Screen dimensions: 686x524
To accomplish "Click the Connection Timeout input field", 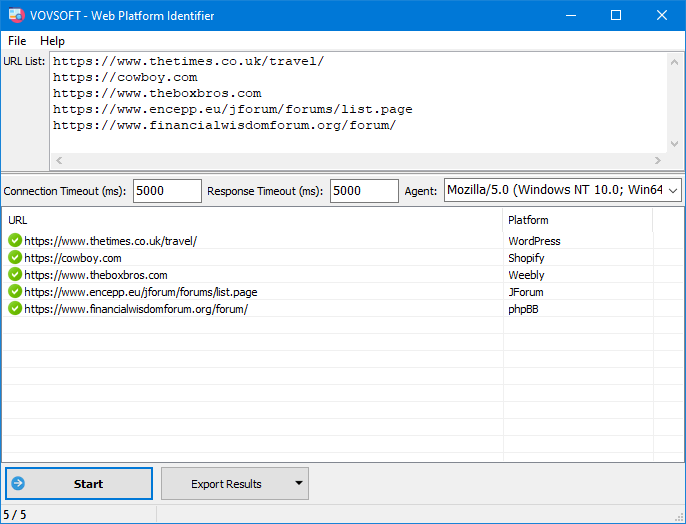I will pyautogui.click(x=166, y=191).
